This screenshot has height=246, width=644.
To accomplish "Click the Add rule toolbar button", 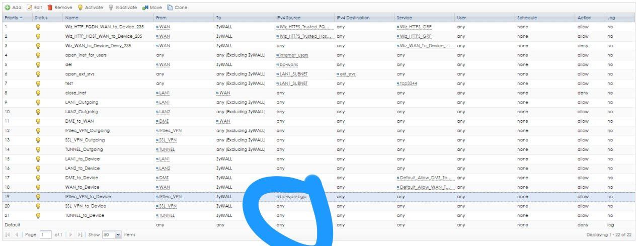I will [14, 8].
